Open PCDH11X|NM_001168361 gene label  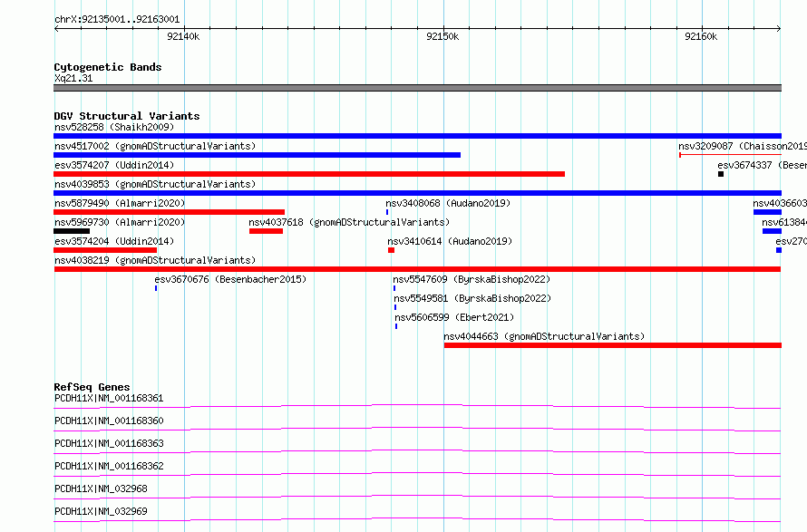click(x=109, y=398)
